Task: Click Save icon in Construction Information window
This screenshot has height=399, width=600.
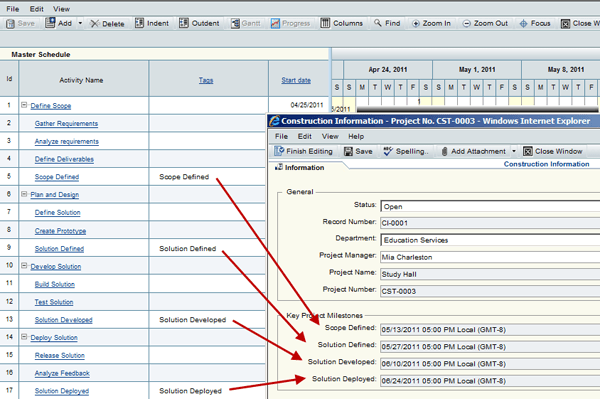Action: coord(348,151)
